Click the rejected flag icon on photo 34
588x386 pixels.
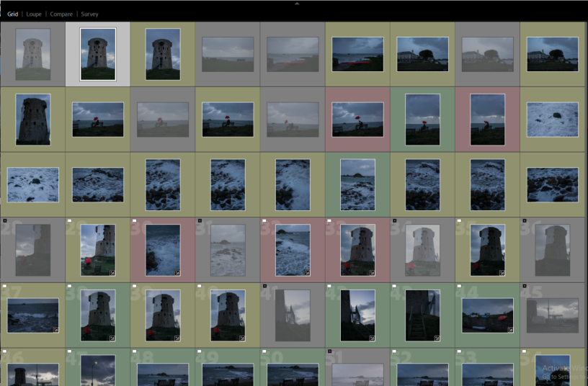click(x=394, y=221)
